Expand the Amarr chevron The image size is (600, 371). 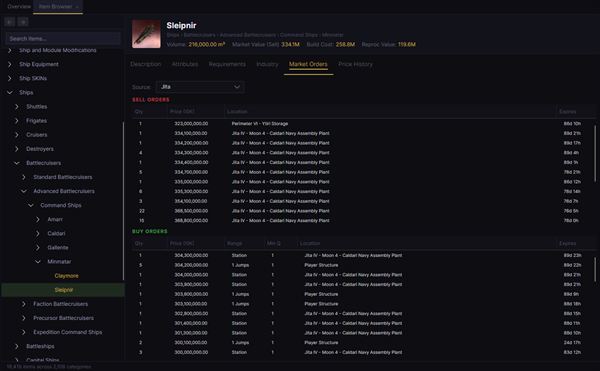[38, 220]
